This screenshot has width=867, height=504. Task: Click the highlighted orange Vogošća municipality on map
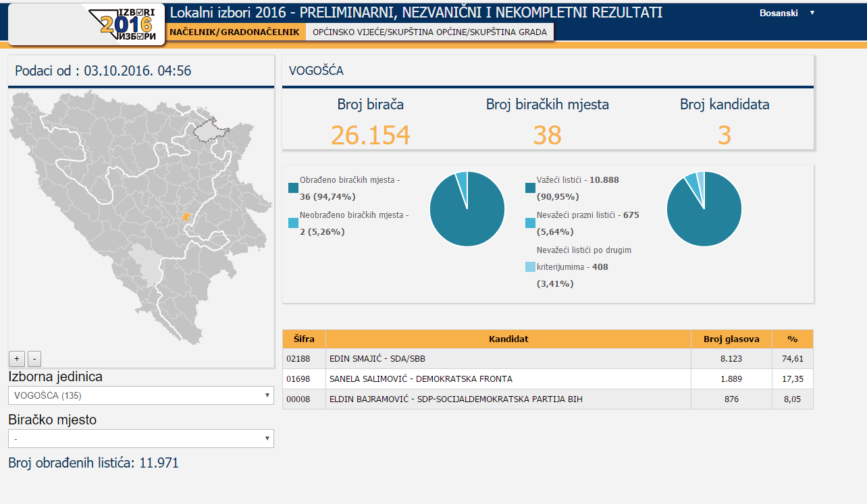pos(186,217)
